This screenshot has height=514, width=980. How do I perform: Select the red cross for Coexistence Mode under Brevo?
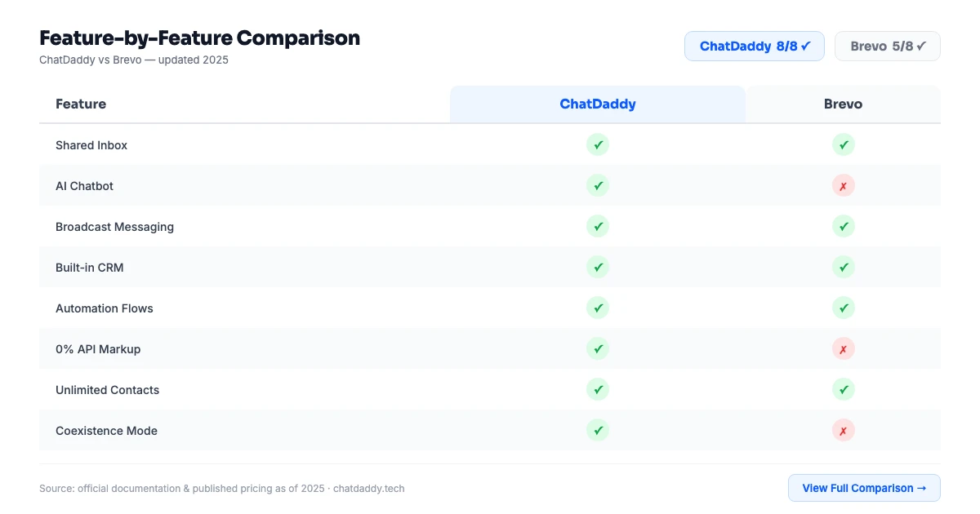tap(843, 430)
